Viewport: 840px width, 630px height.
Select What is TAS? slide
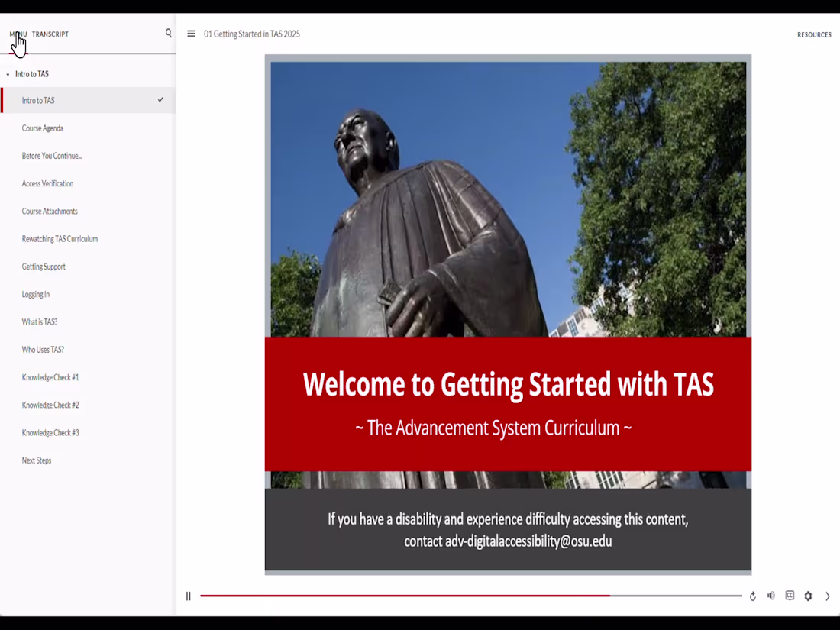40,322
